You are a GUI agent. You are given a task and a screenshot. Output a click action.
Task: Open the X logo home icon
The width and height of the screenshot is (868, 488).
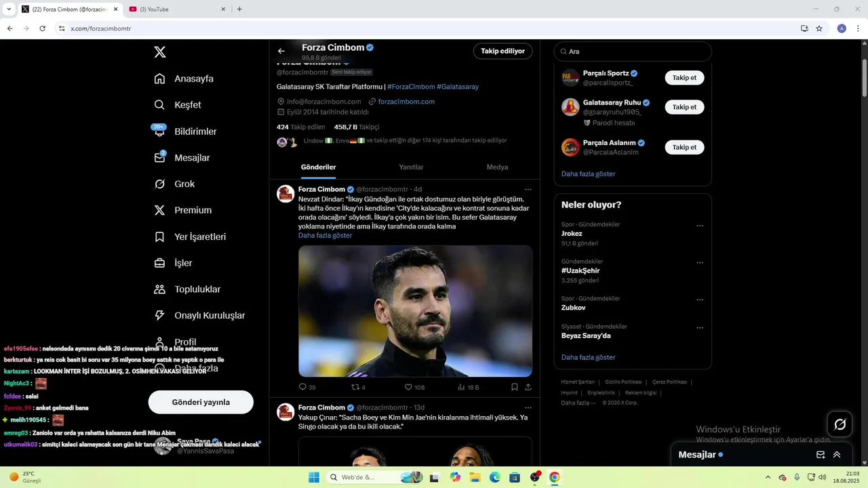pos(159,52)
